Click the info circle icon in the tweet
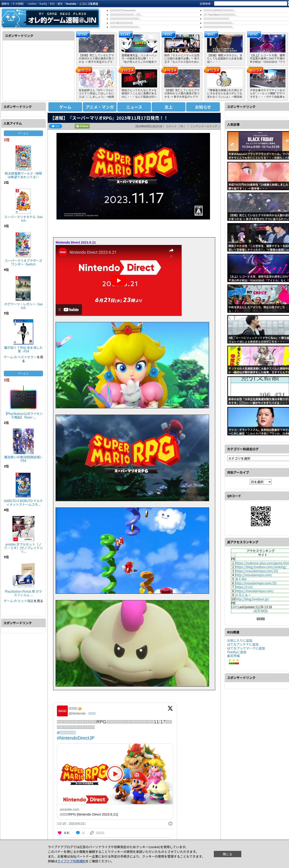Image resolution: width=289 pixels, height=868 pixels. point(170,824)
